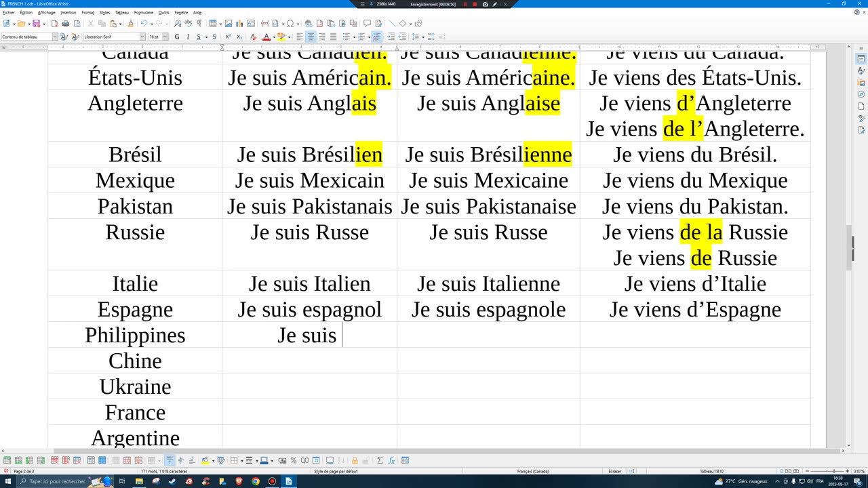This screenshot has height=488, width=868.
Task: Click Français (Canada) language in status bar
Action: [x=533, y=471]
